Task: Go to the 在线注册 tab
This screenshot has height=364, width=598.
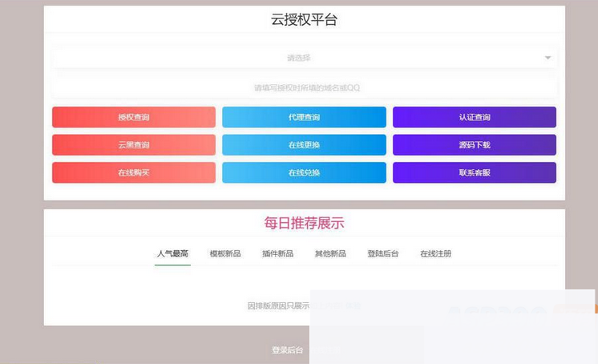Action: pos(435,254)
